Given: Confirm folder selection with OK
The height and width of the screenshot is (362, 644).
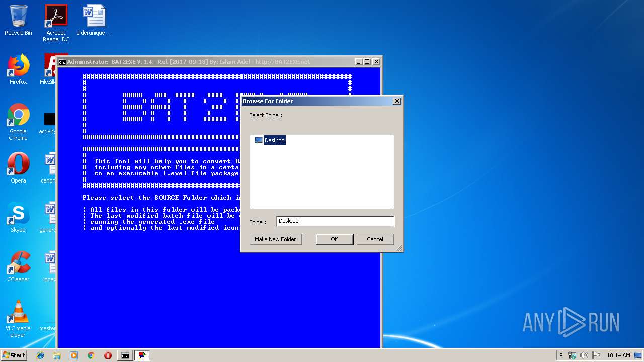Looking at the screenshot, I should [x=334, y=239].
